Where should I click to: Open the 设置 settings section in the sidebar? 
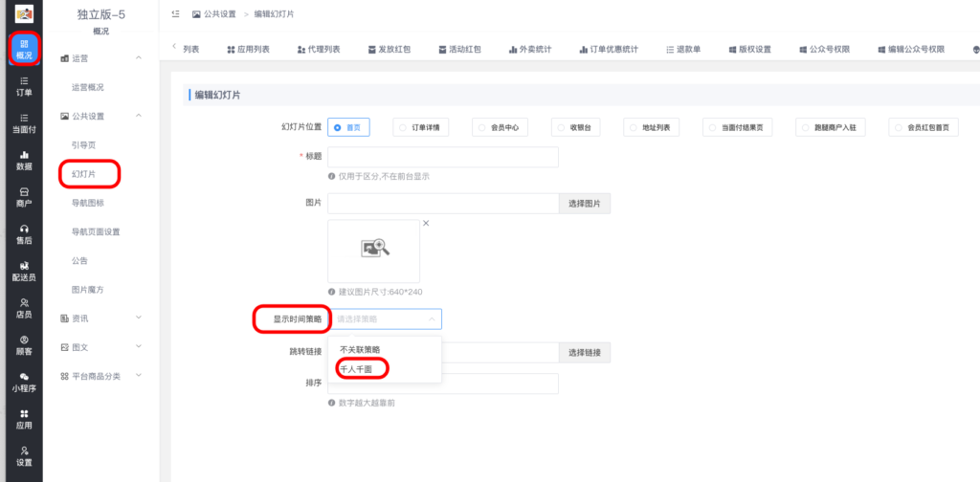[24, 456]
